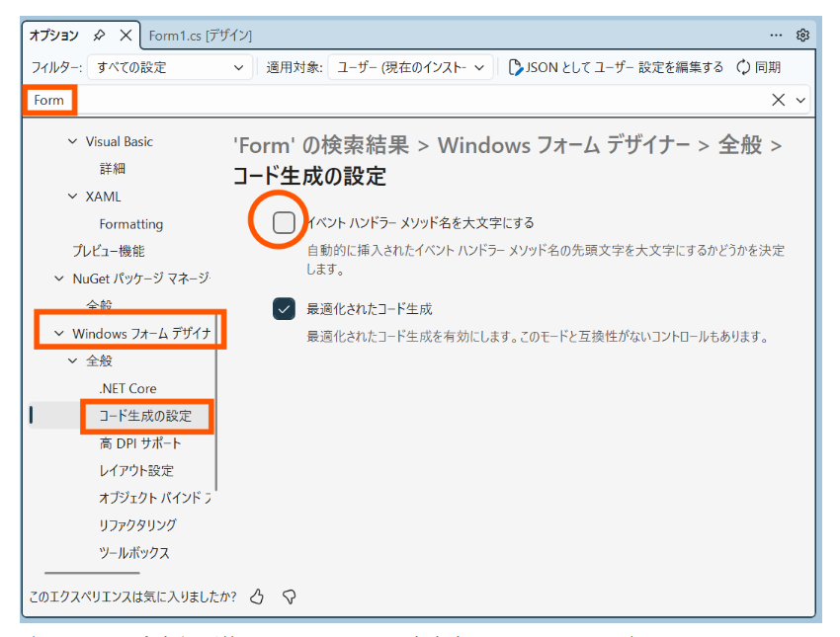This screenshot has height=637, width=840.
Task: Click the 同期 sync button
Action: [x=759, y=67]
